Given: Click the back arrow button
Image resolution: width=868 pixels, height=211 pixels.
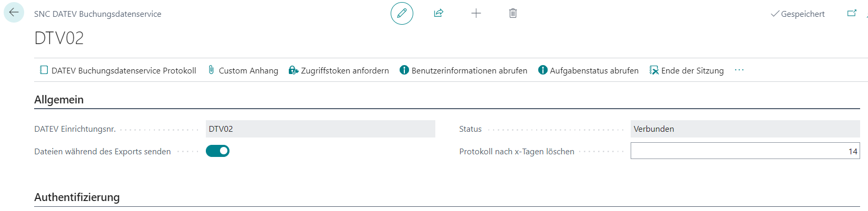Looking at the screenshot, I should [x=14, y=13].
